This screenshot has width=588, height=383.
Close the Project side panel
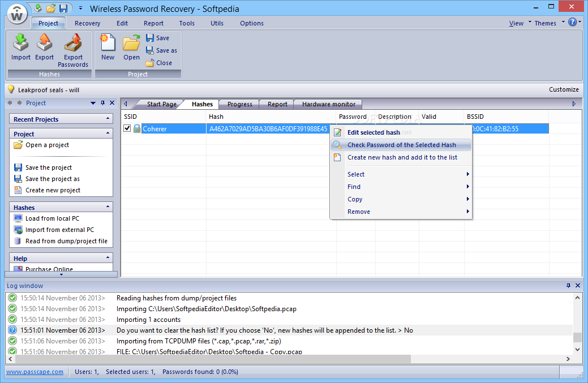pyautogui.click(x=111, y=103)
